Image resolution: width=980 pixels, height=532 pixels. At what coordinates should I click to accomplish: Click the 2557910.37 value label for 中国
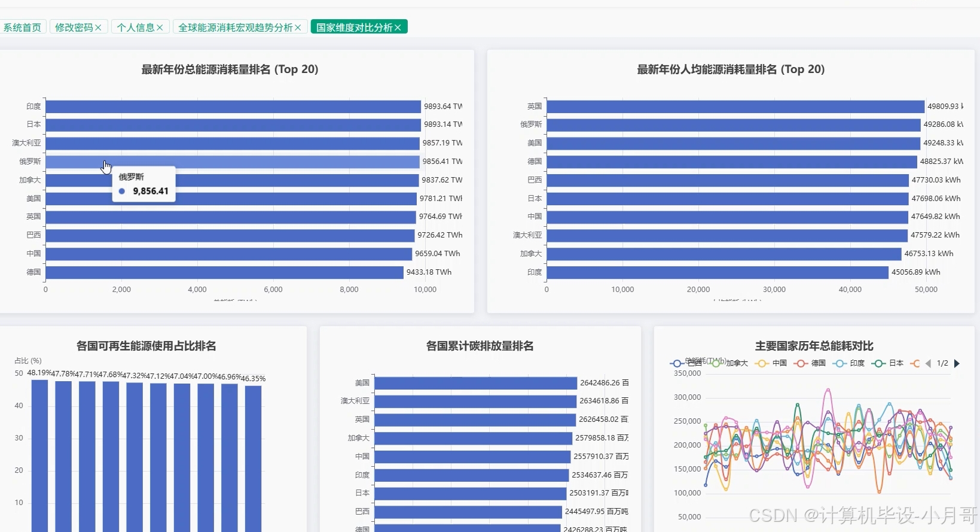(x=601, y=457)
